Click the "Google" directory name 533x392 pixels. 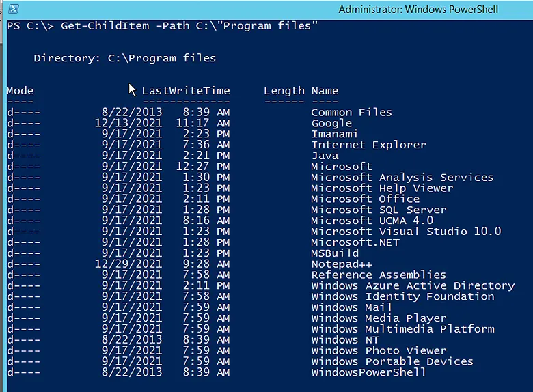click(x=332, y=124)
